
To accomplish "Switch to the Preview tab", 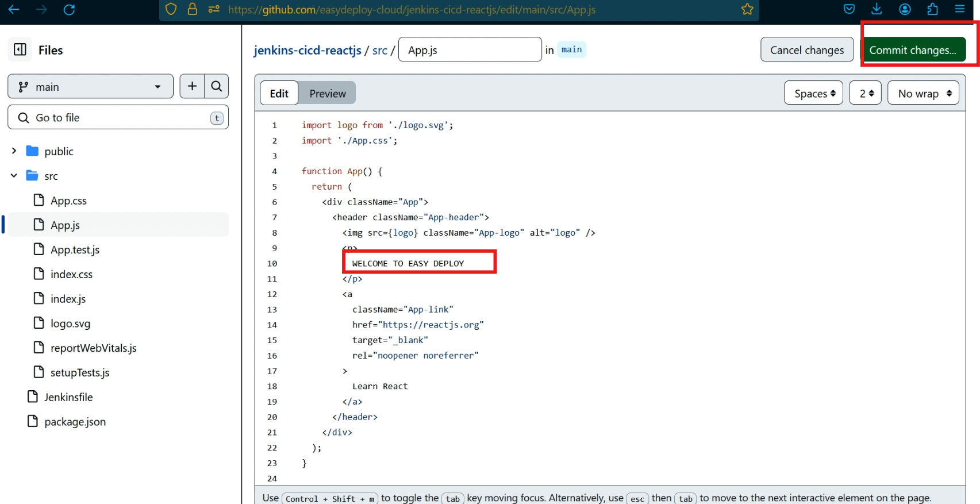I will click(x=328, y=93).
